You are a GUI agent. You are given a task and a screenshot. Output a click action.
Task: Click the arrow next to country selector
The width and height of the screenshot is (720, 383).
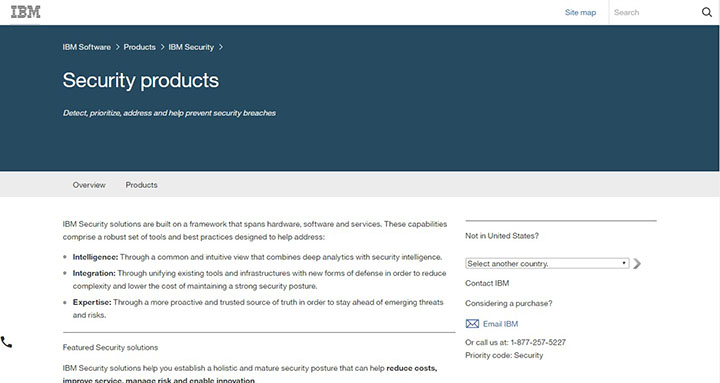pyautogui.click(x=637, y=264)
